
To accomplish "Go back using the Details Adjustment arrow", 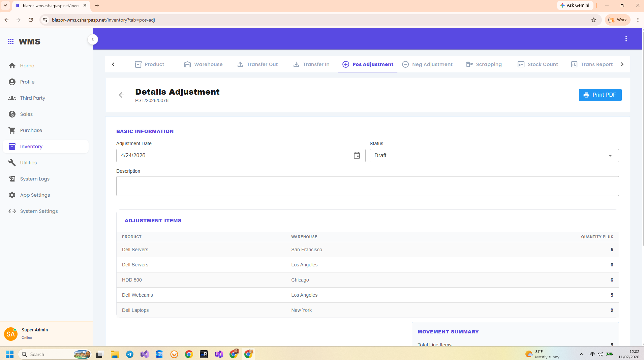I will (122, 95).
